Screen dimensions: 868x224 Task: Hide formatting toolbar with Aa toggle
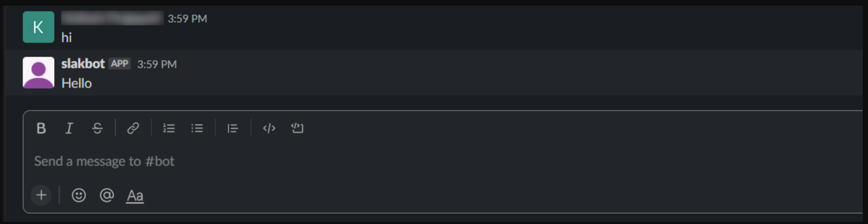coord(135,196)
